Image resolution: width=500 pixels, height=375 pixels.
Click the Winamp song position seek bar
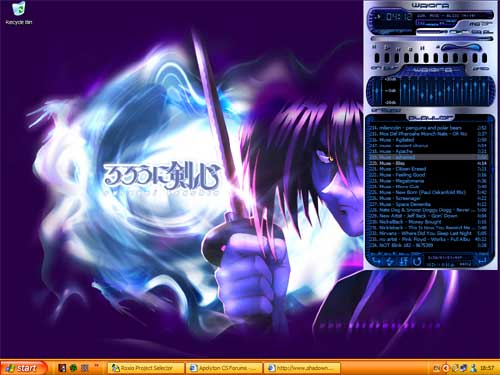coord(432,39)
